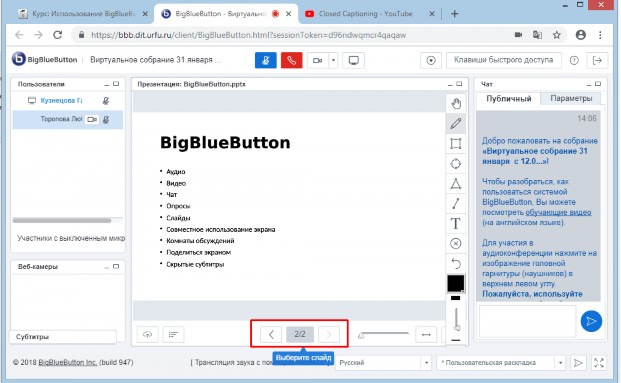Open the browser profile avatar

coord(581,35)
